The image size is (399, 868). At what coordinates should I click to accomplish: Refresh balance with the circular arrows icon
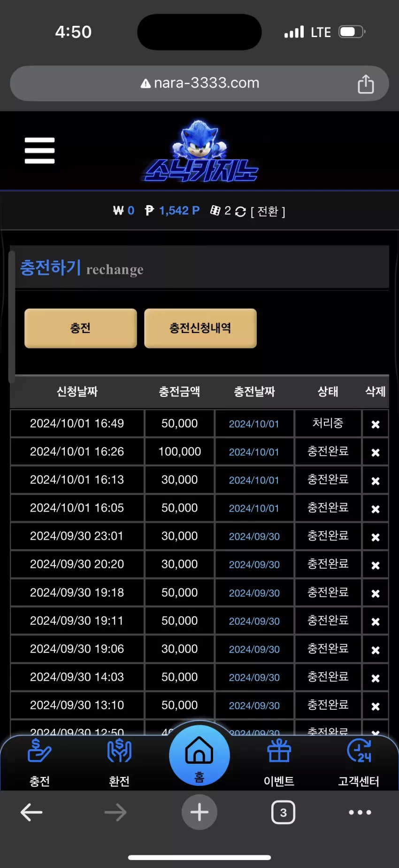tap(240, 212)
